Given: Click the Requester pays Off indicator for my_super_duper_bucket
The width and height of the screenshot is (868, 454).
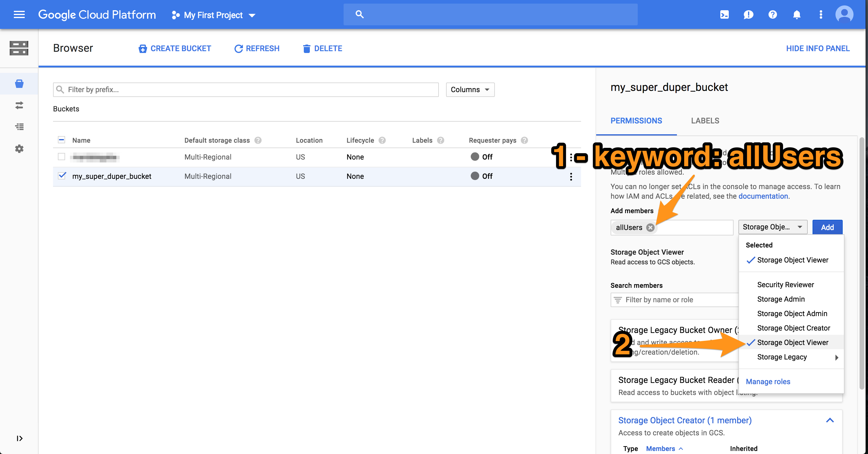Looking at the screenshot, I should click(482, 176).
